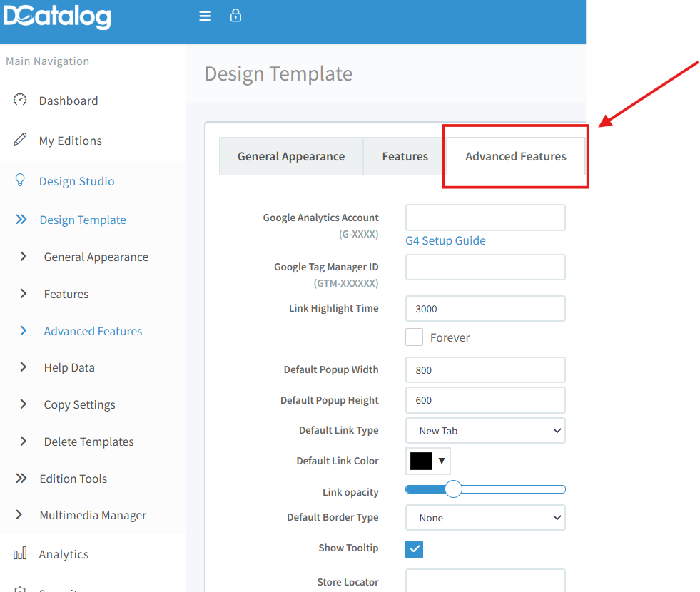Image resolution: width=700 pixels, height=592 pixels.
Task: Click the hamburger menu icon
Action: point(206,16)
